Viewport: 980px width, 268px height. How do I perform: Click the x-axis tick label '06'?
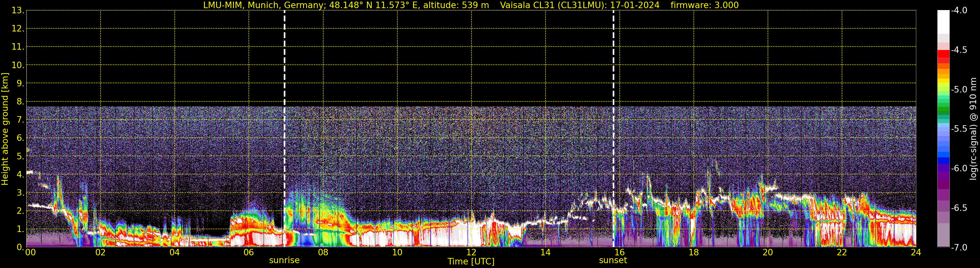click(x=249, y=252)
